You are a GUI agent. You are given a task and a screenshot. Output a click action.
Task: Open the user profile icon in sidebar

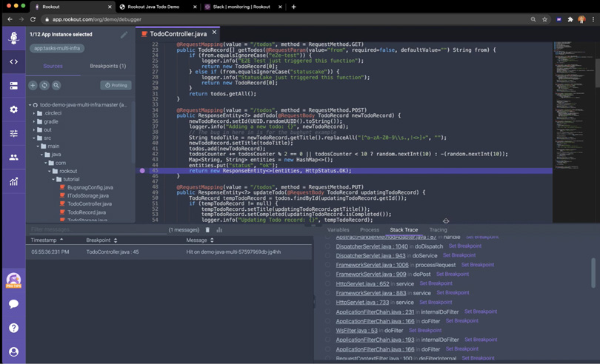click(14, 351)
